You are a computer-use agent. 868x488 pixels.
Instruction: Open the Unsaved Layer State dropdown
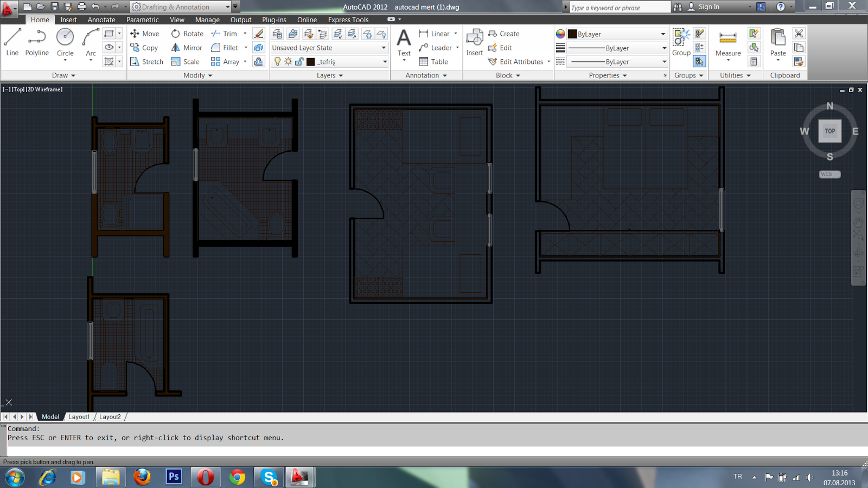[x=329, y=48]
